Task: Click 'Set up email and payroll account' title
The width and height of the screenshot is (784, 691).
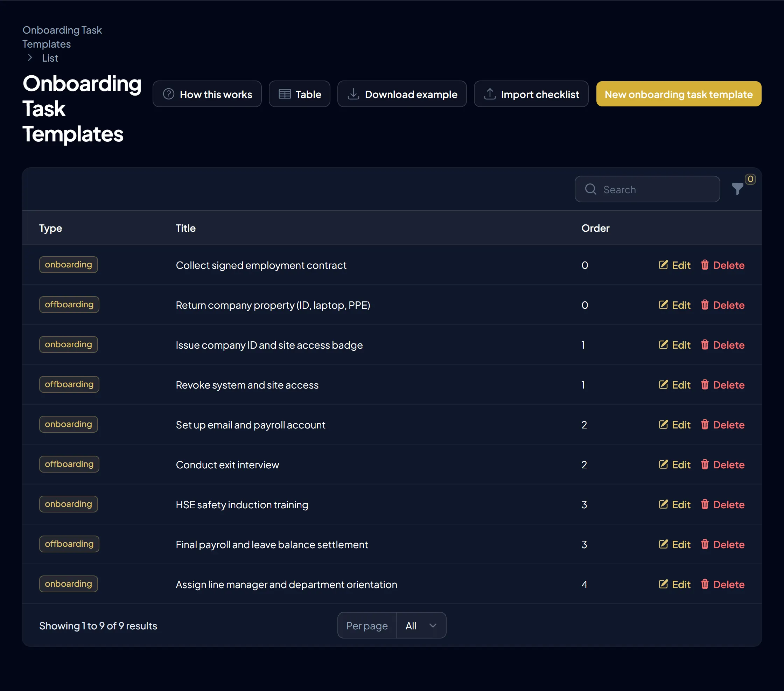Action: click(251, 425)
